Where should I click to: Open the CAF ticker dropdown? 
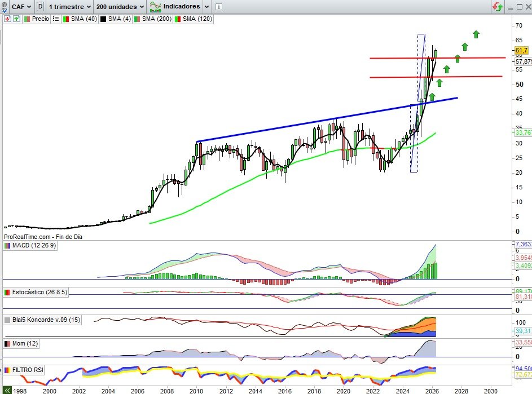point(21,7)
